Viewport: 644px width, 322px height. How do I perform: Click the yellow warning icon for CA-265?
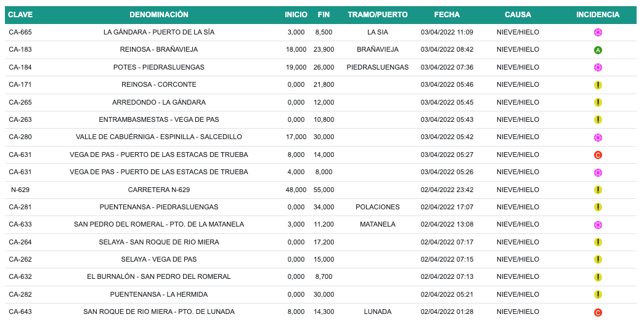pyautogui.click(x=598, y=103)
